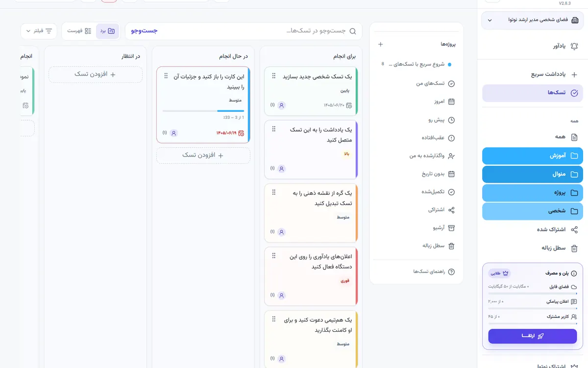Open سطل زباله in the task panel
Screen dimensions: 588x368
[416, 246]
